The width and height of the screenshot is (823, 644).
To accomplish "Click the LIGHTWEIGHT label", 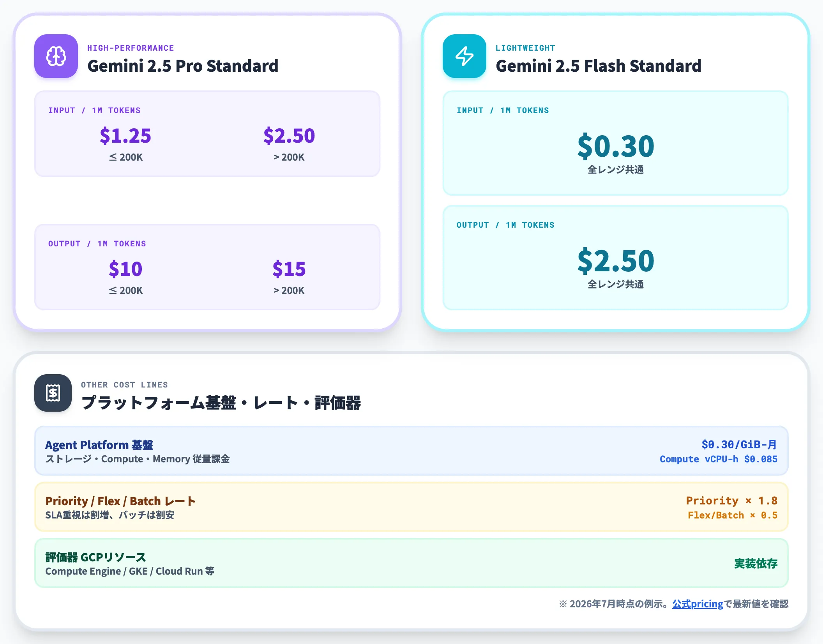I will tap(525, 48).
